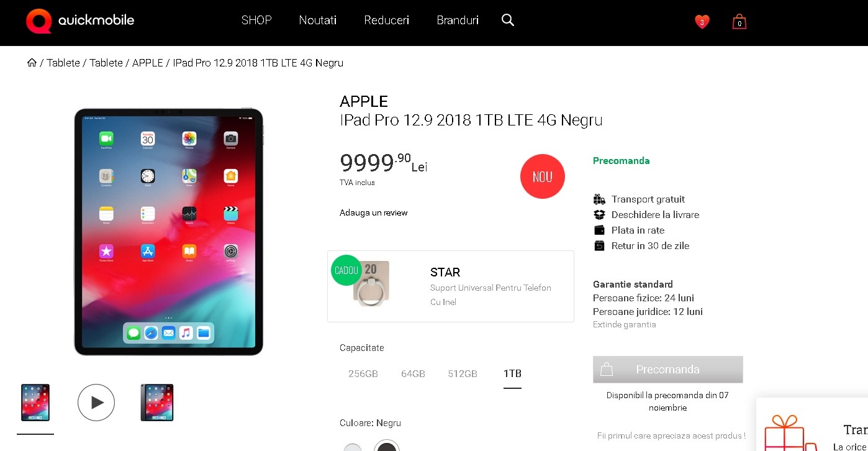This screenshot has height=451, width=868.
Task: Open the search magnifier icon
Action: 508,20
